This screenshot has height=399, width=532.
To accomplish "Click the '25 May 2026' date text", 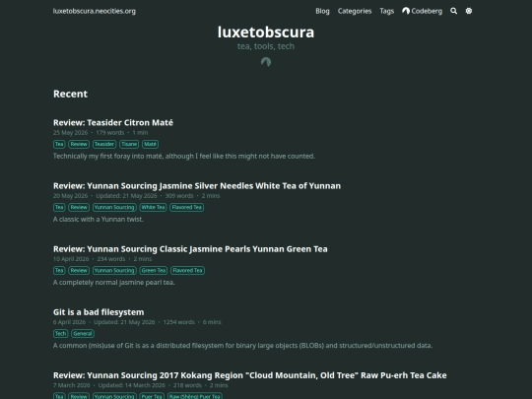I will 70,133.
